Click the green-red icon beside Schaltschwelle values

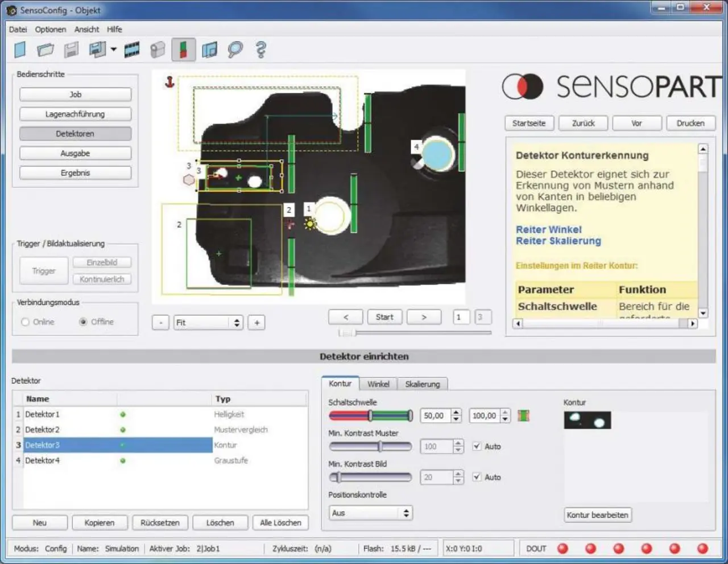point(524,415)
